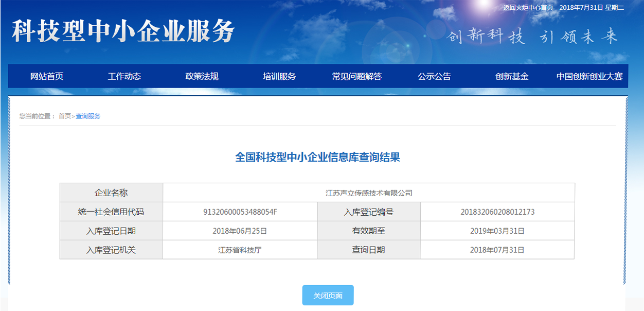Click the heading 全国科技型中小企业信息库查询结果
The height and width of the screenshot is (311, 644).
coord(317,158)
